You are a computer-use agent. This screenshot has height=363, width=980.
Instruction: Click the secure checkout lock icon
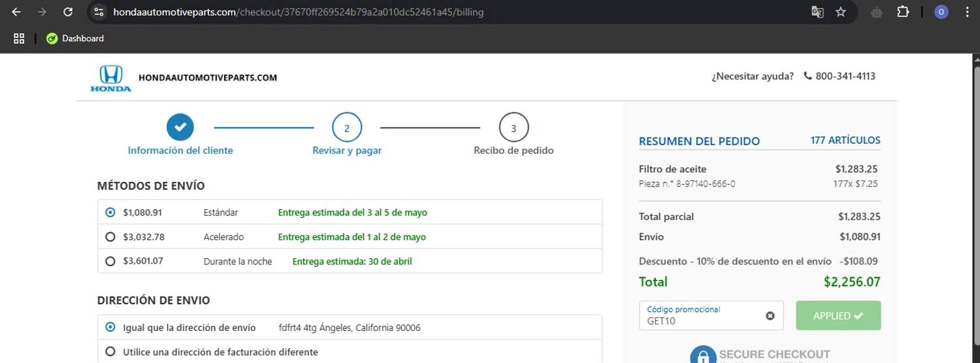pyautogui.click(x=703, y=354)
